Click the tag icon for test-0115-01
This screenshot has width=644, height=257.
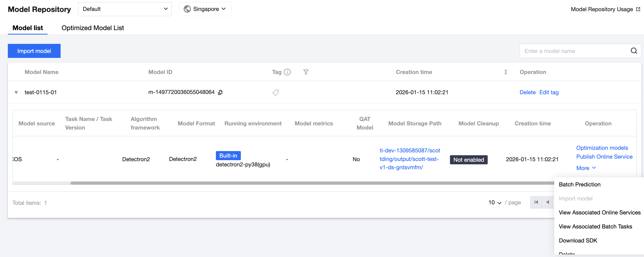pos(275,93)
